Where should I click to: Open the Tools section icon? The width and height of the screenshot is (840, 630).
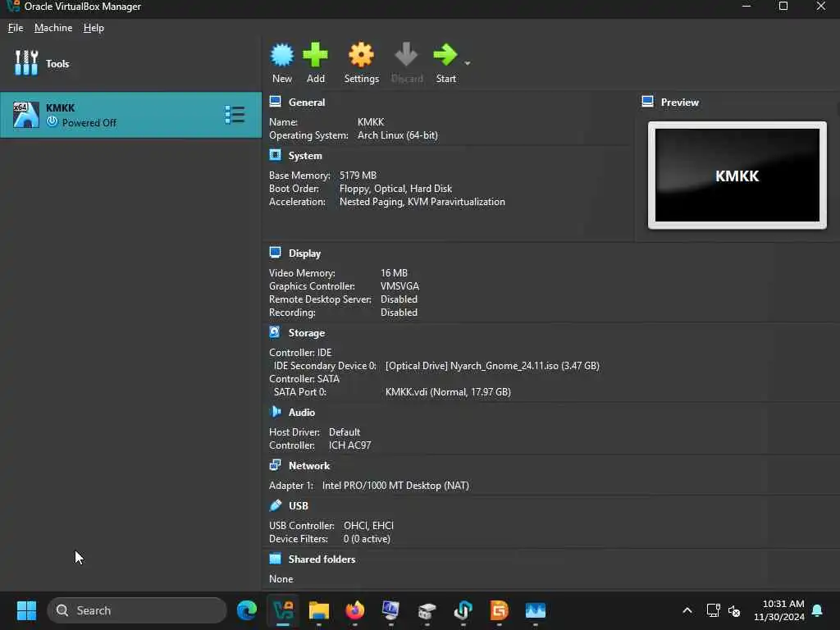click(x=25, y=63)
